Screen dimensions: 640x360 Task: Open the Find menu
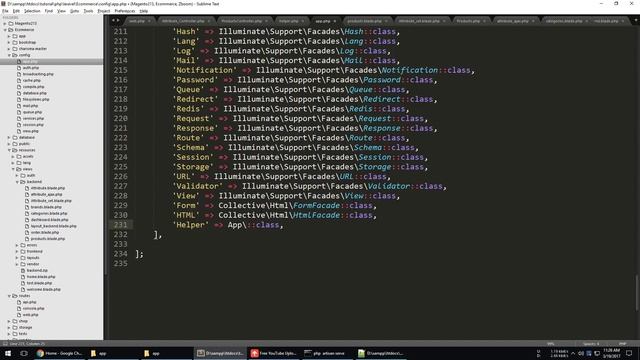click(x=49, y=11)
